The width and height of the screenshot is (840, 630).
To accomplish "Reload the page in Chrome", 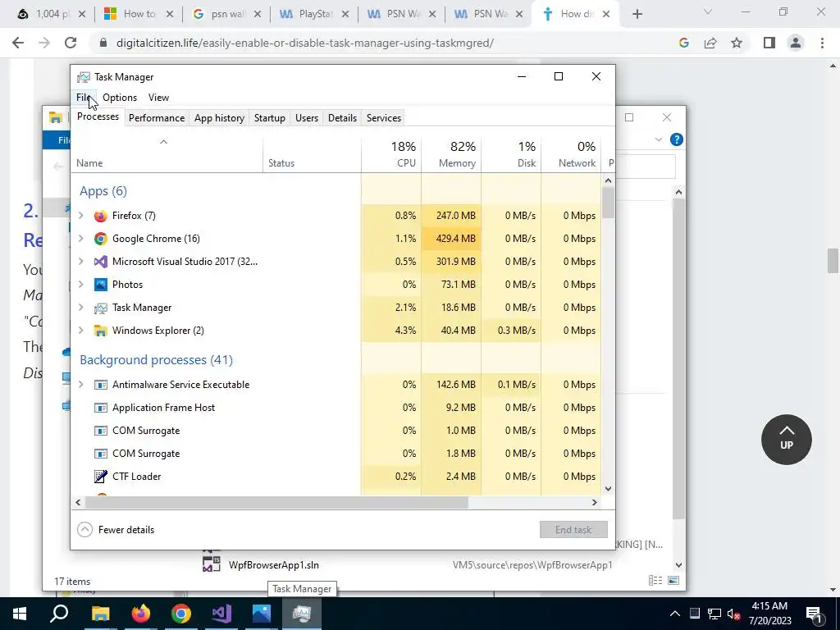I will click(71, 43).
